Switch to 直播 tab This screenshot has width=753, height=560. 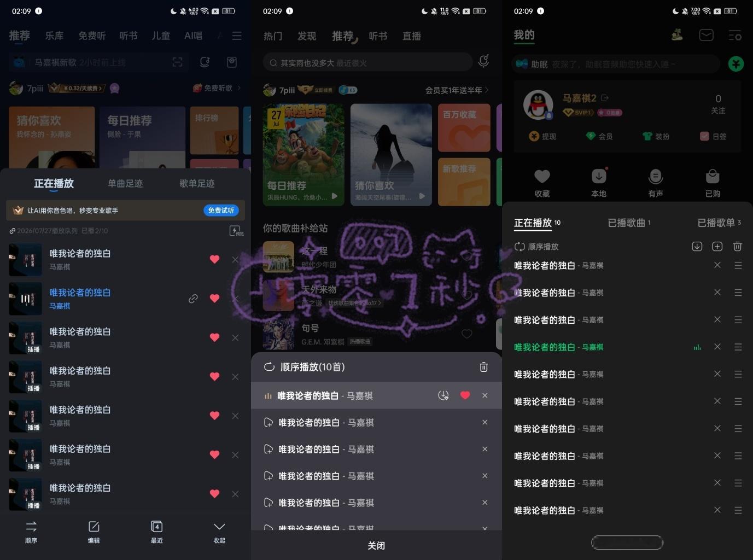click(412, 36)
